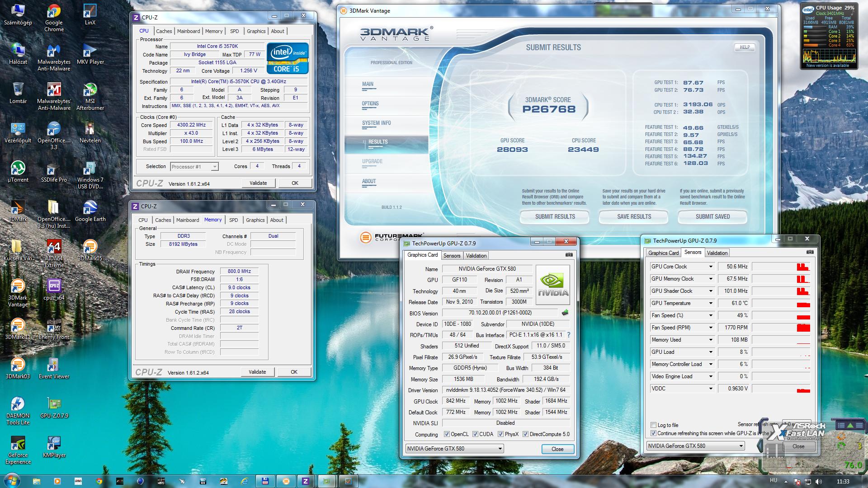The width and height of the screenshot is (868, 488).
Task: Uncheck Continue refreshing this screen option
Action: pos(653,433)
